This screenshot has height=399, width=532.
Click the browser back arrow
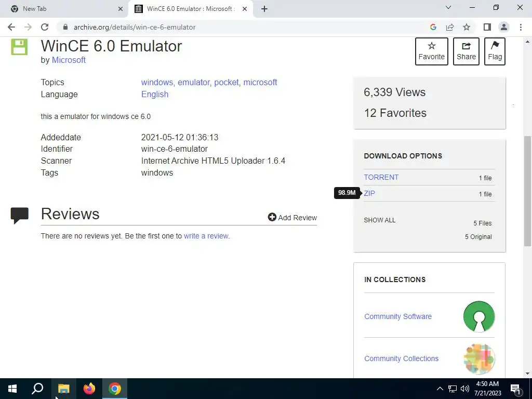pyautogui.click(x=11, y=27)
